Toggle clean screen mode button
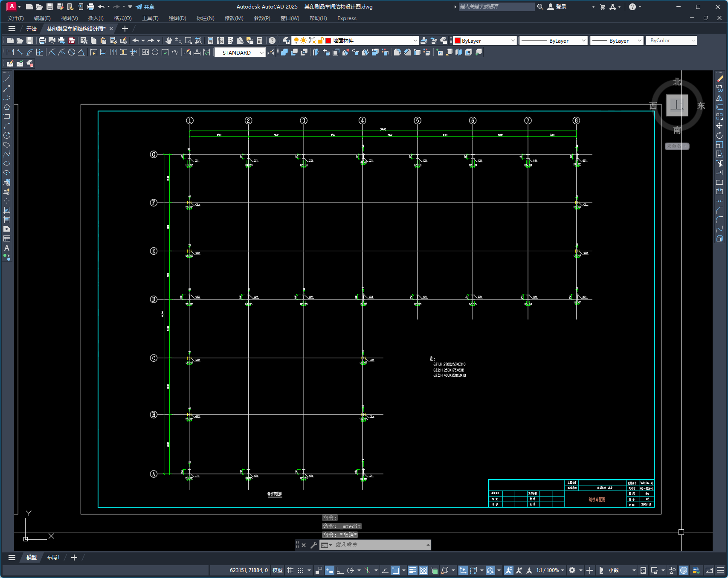Image resolution: width=728 pixels, height=578 pixels. click(709, 570)
